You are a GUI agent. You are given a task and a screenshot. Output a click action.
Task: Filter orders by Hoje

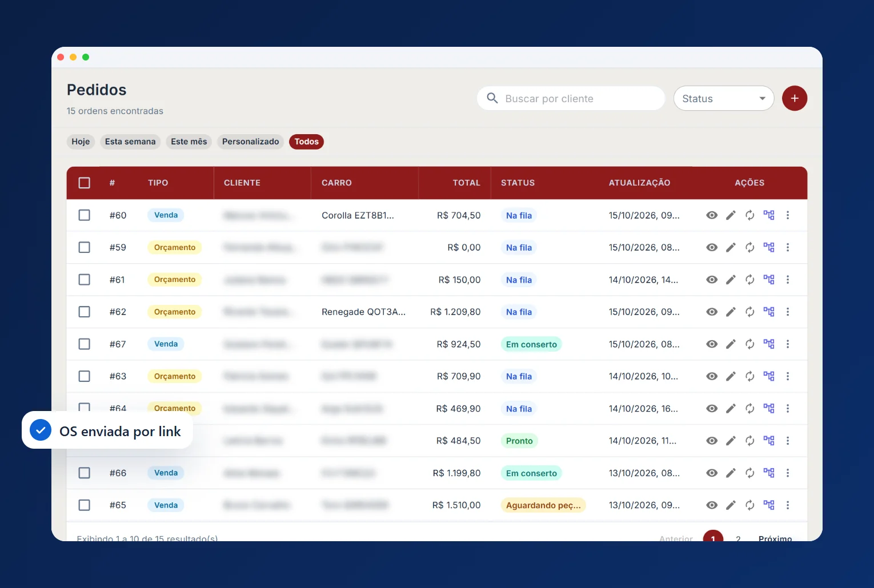[81, 142]
